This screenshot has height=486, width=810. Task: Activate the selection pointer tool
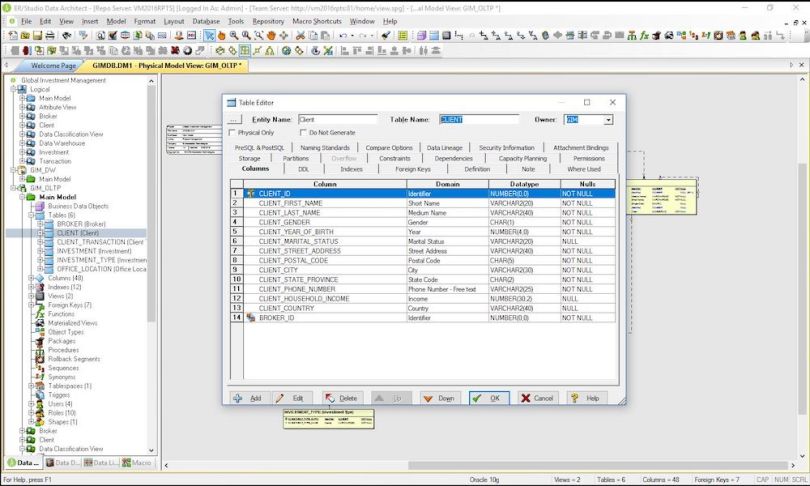[x=209, y=35]
